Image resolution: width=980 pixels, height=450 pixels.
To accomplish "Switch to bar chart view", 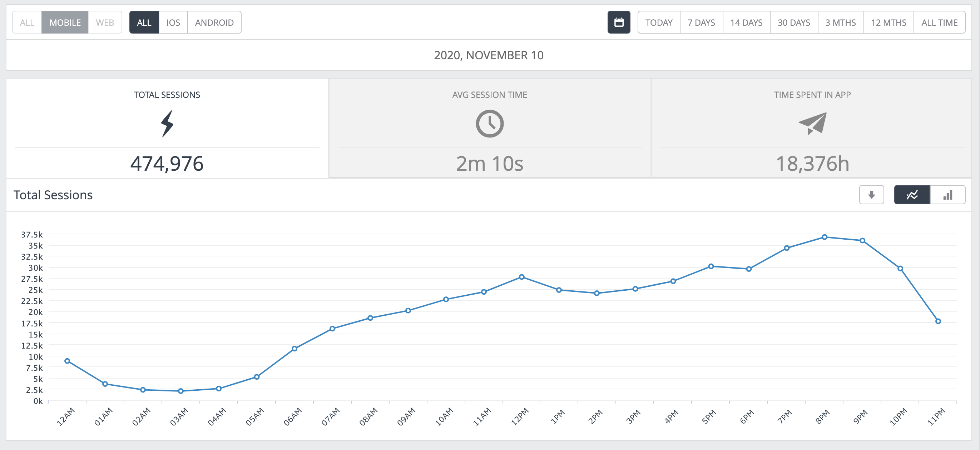I will [947, 195].
